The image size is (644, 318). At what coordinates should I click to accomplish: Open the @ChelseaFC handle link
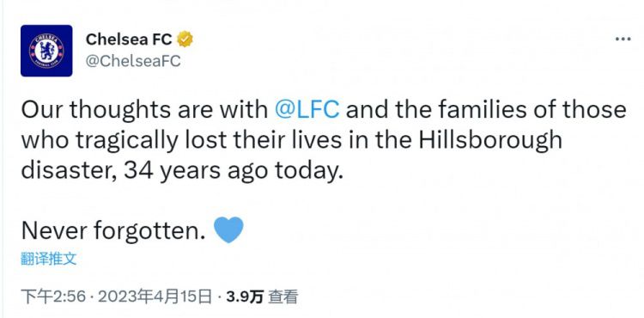(x=133, y=61)
